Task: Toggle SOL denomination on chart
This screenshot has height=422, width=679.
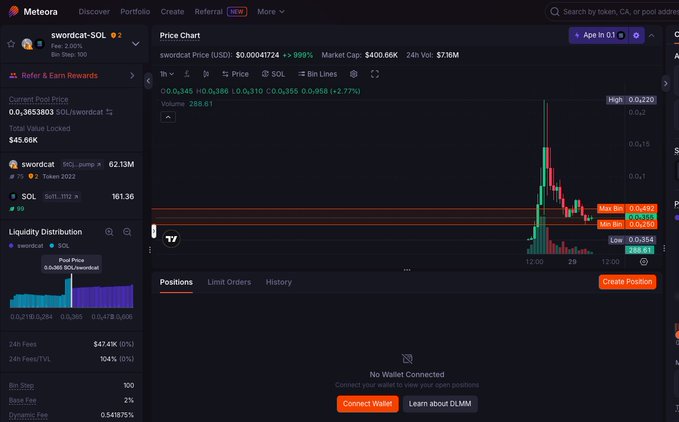Action: tap(273, 74)
